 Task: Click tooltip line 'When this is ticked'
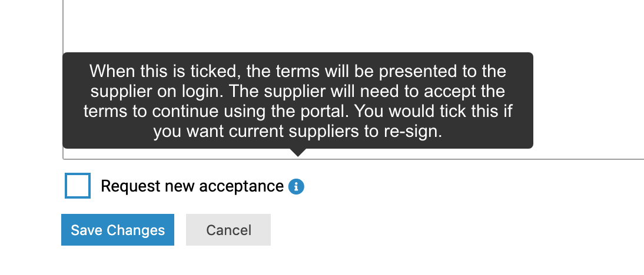click(x=298, y=71)
